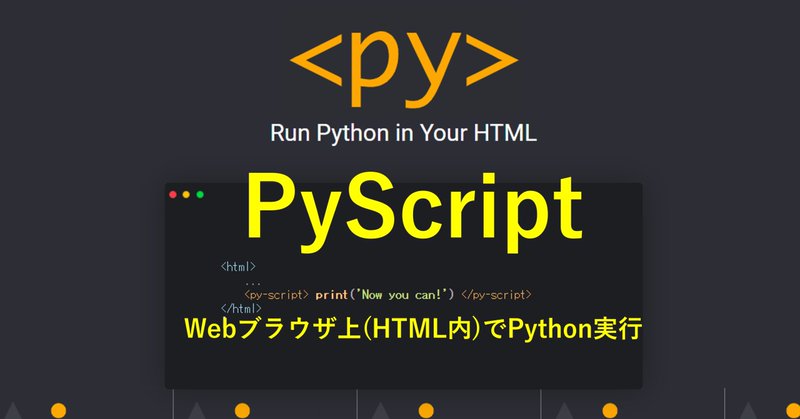The height and width of the screenshot is (419, 800).
Task: Click the opening <html> tag text
Action: coord(238,266)
